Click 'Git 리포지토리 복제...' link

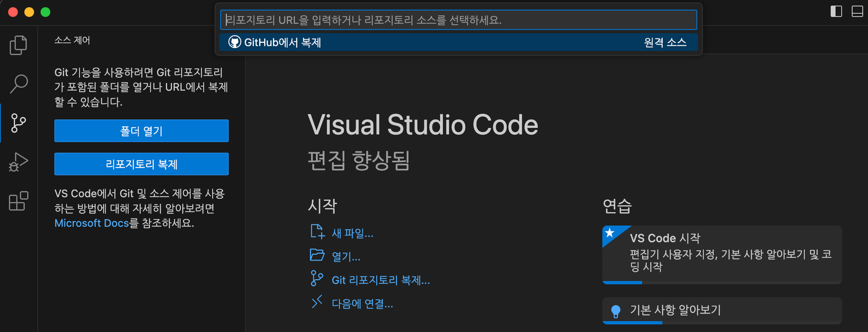381,280
